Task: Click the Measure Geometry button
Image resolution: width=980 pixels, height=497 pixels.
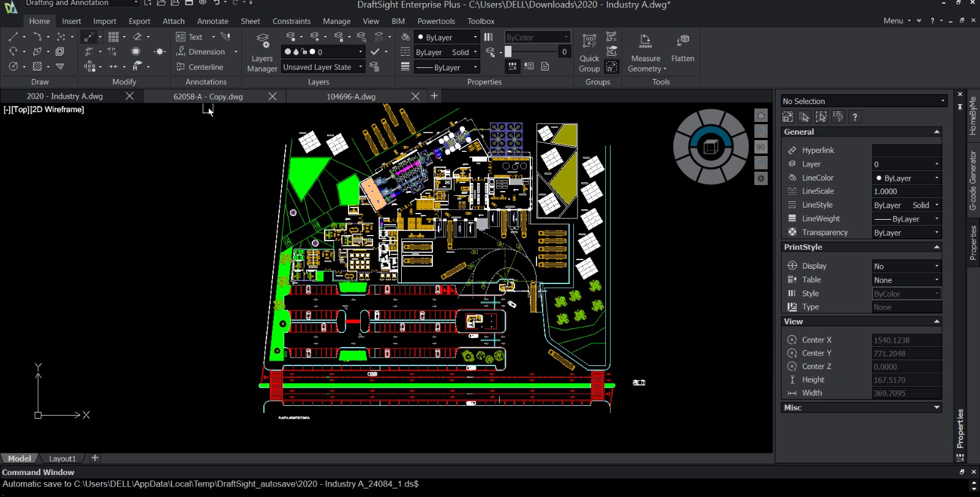Action: click(646, 53)
